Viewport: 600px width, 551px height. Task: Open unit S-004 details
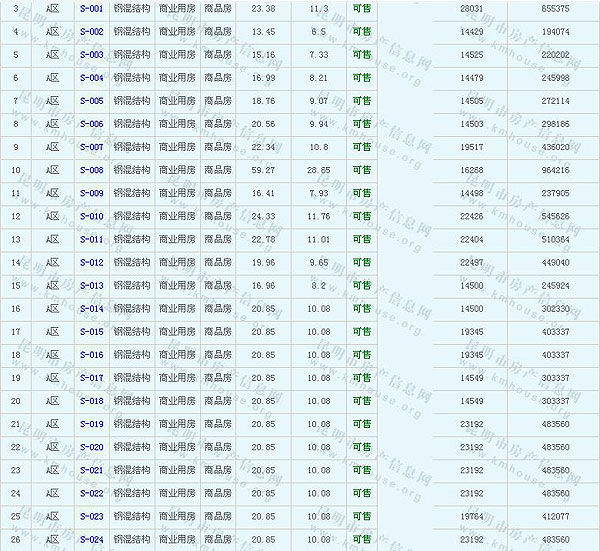[x=91, y=77]
